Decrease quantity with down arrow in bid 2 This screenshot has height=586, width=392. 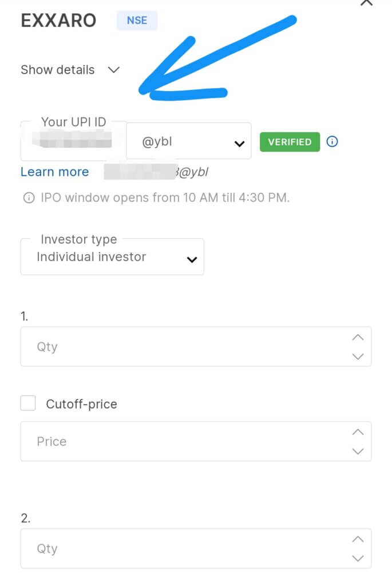pyautogui.click(x=358, y=558)
